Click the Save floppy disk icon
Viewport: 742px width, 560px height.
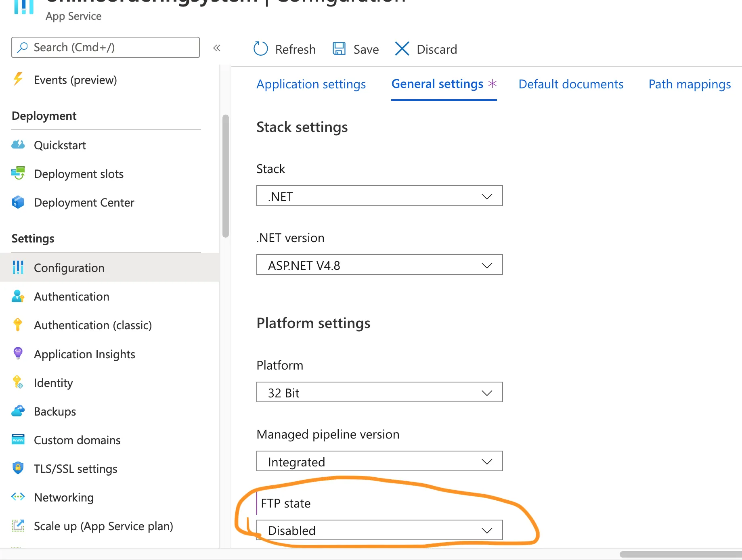[x=339, y=49]
